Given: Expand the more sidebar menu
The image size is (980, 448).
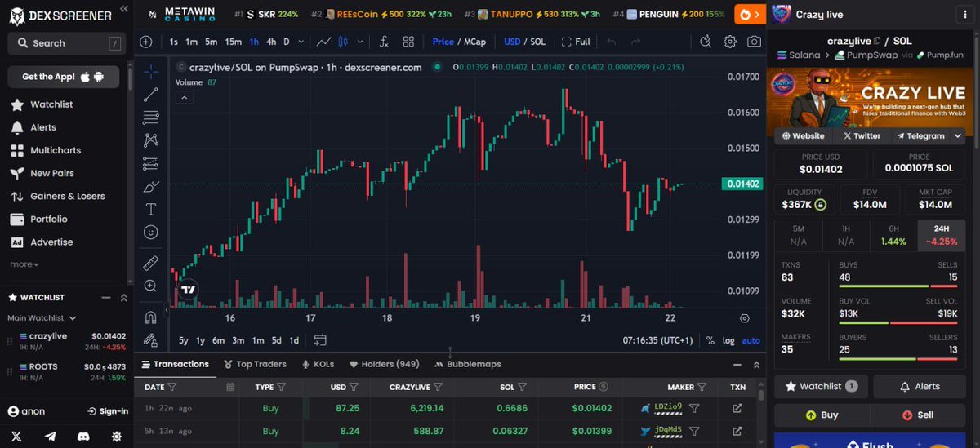Looking at the screenshot, I should 24,264.
